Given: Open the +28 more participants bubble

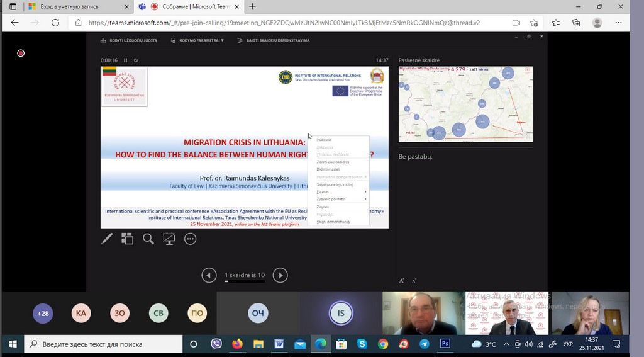Looking at the screenshot, I should tap(43, 313).
